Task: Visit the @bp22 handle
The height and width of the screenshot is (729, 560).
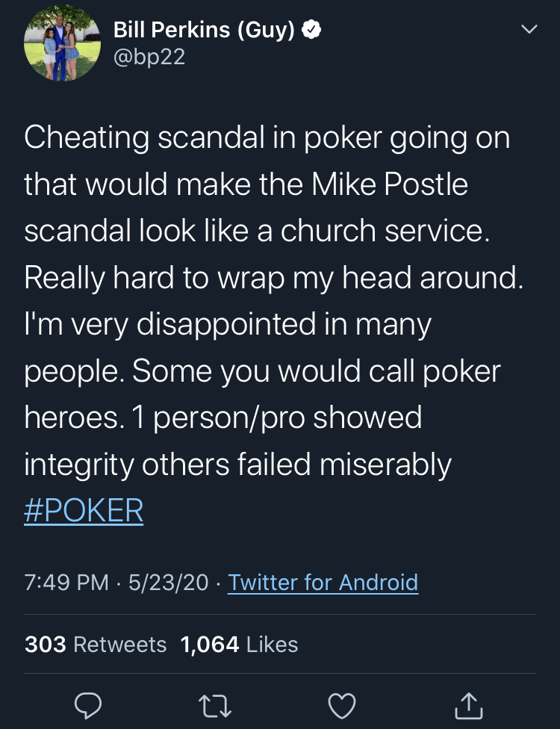Action: pyautogui.click(x=149, y=57)
